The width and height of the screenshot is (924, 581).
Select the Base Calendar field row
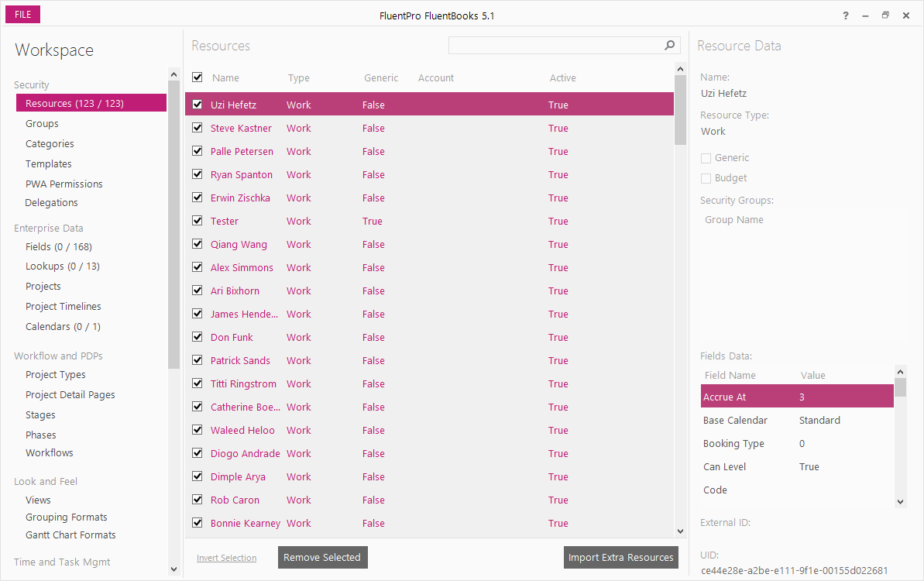pyautogui.click(x=797, y=420)
